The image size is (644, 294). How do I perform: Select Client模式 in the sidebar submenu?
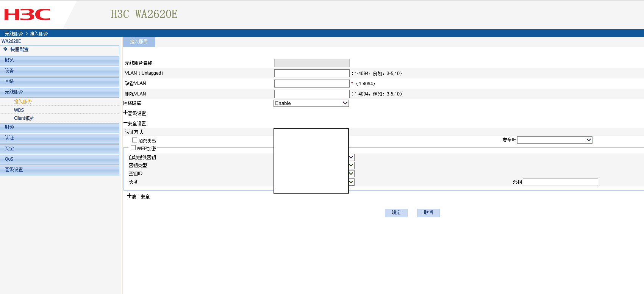[x=24, y=118]
